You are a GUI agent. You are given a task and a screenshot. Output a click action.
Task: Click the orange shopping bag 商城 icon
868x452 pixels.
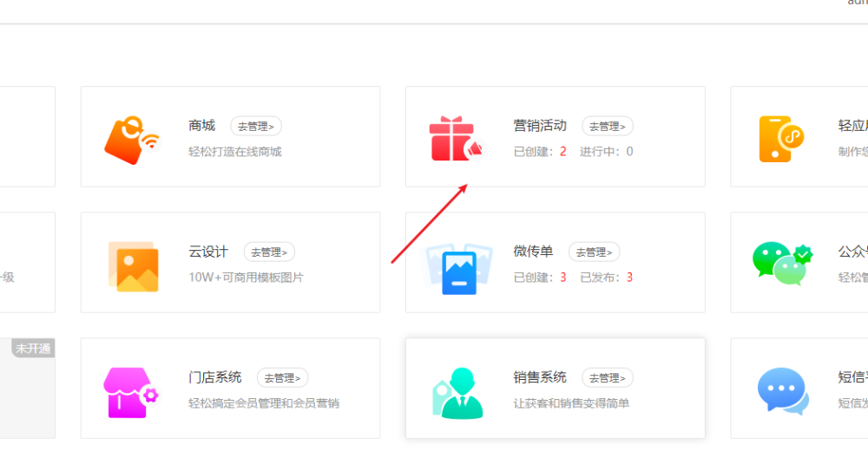tap(132, 140)
